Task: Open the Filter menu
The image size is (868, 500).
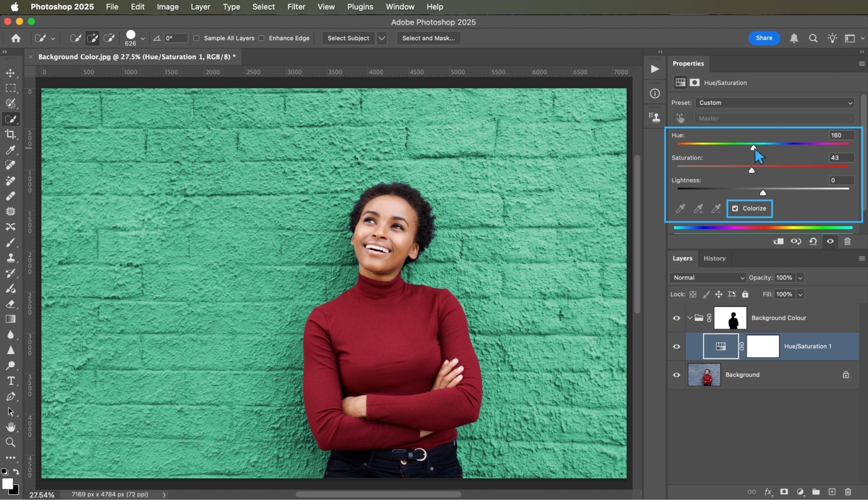Action: click(x=296, y=7)
